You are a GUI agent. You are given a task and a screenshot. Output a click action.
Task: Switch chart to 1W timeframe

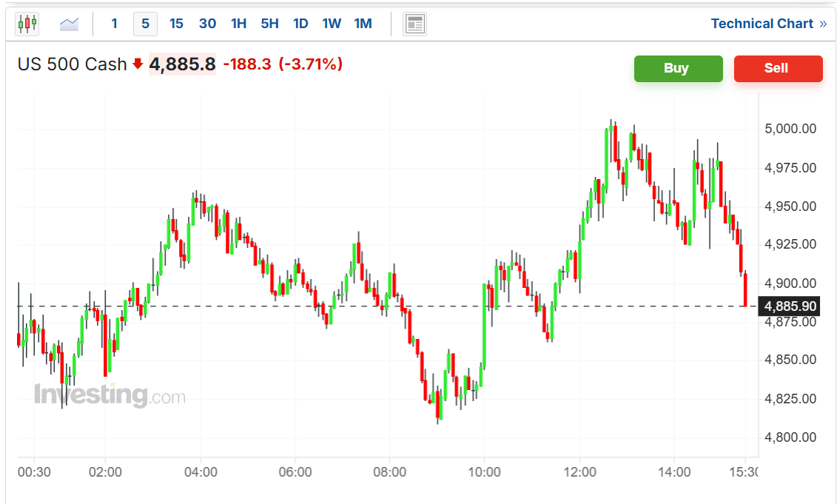332,24
